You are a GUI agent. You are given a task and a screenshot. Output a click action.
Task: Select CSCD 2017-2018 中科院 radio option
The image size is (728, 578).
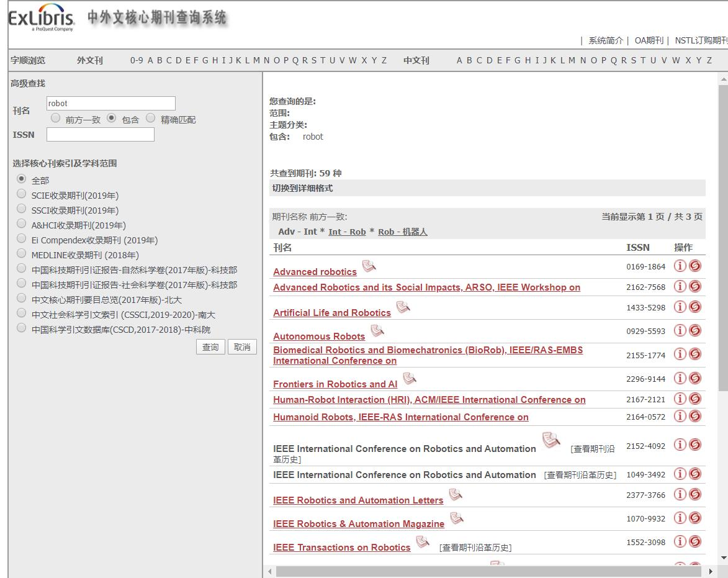[x=21, y=328]
